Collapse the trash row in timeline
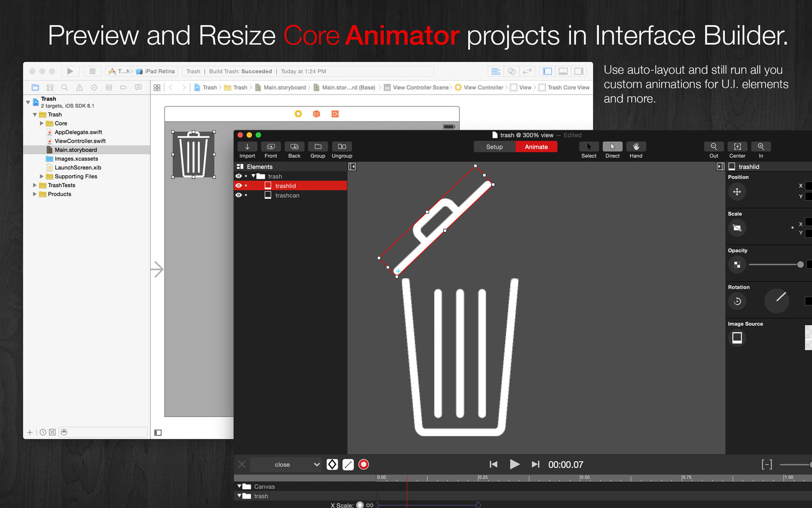Viewport: 812px width, 508px height. point(239,496)
